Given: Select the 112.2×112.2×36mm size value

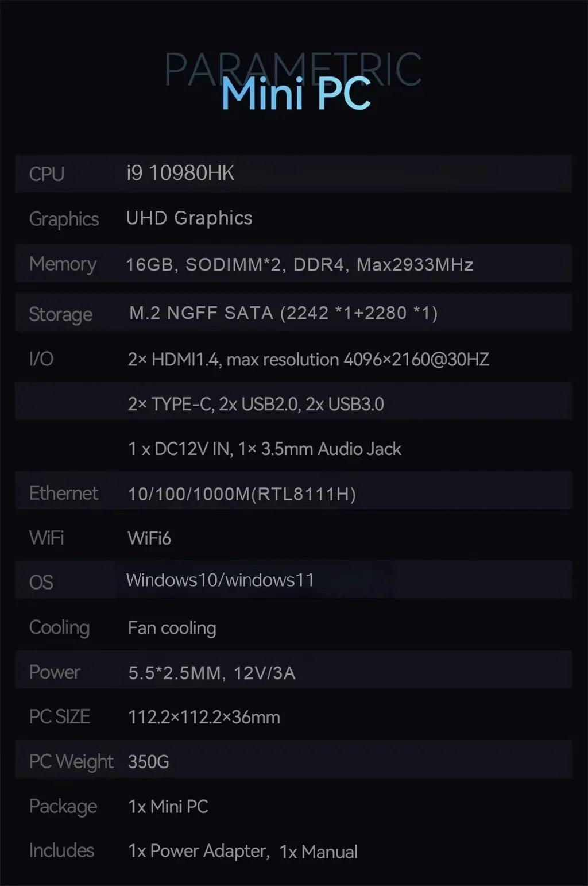Looking at the screenshot, I should 204,717.
